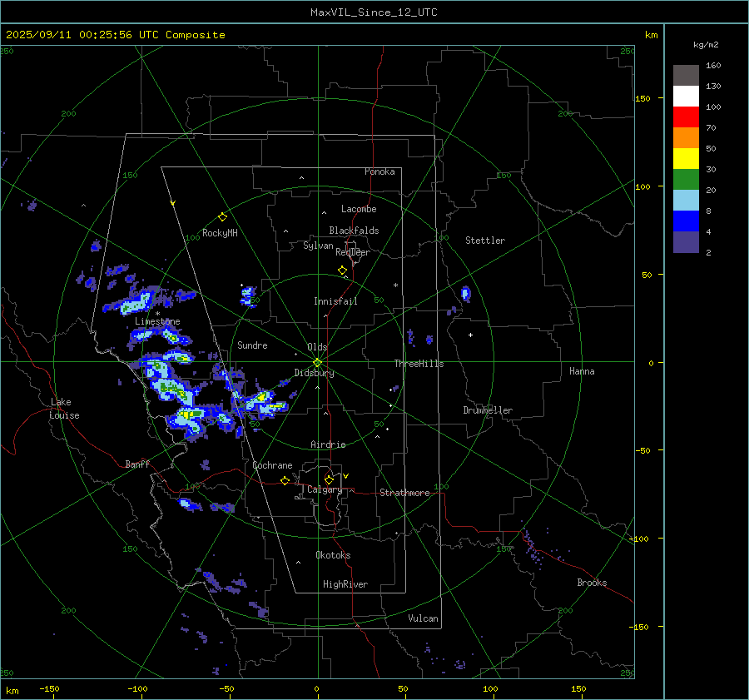Screen dimensions: 749x700
Task: Click the MaxVIL_Since_12_UTC title text
Action: (374, 12)
